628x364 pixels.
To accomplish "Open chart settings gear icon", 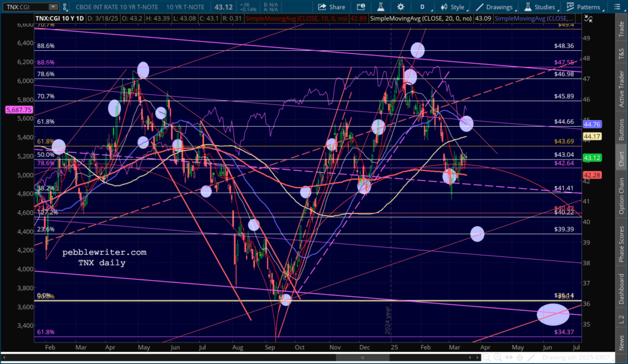I will [x=400, y=7].
